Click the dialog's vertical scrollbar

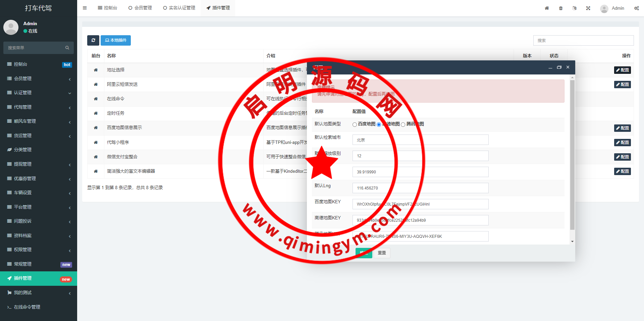coord(572,154)
